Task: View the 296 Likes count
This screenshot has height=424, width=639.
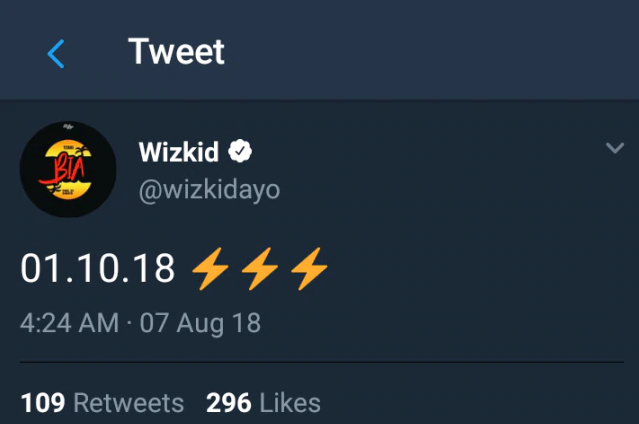Action: point(228,403)
